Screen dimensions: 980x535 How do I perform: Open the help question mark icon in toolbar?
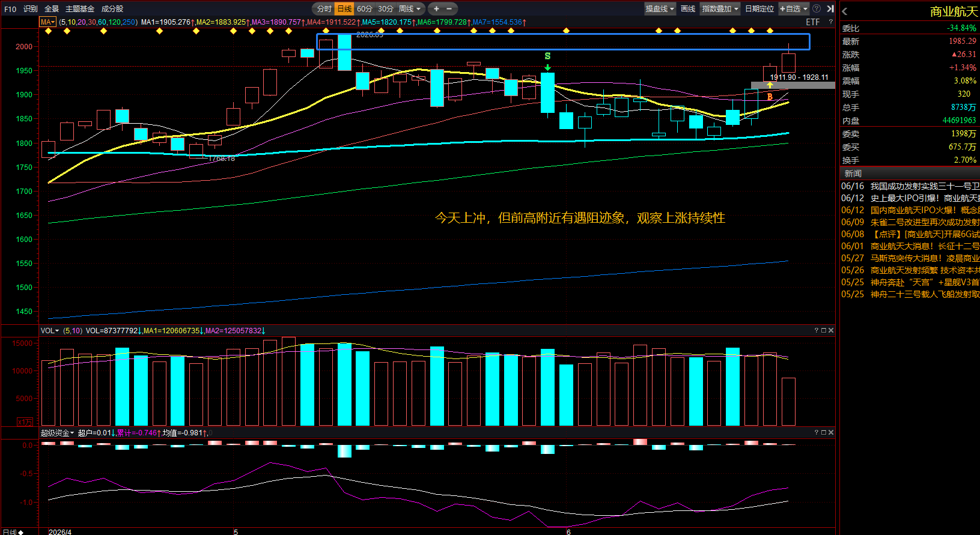[x=817, y=9]
